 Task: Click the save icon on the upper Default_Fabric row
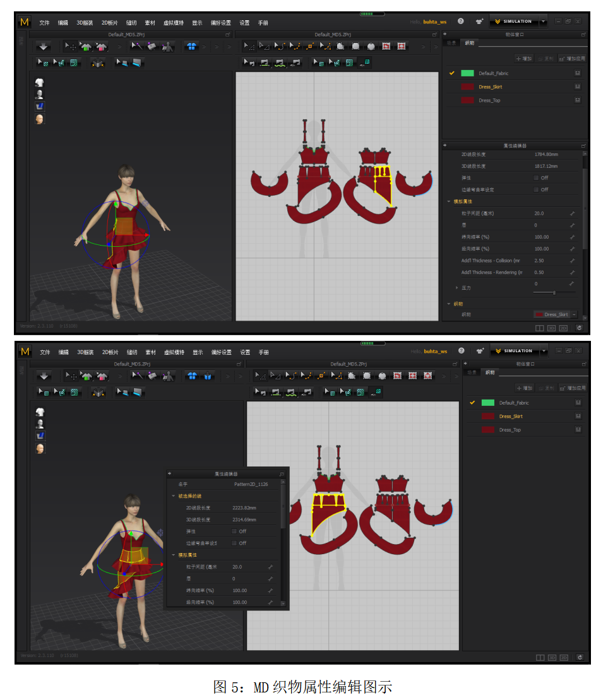point(577,73)
